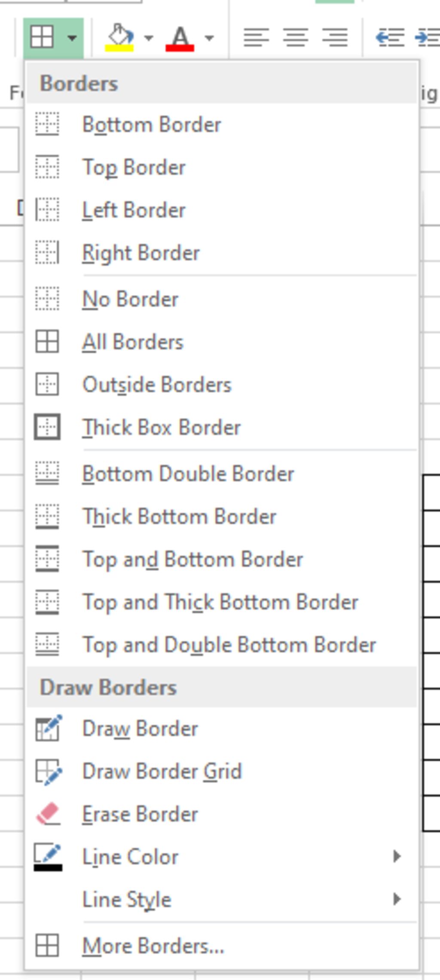Click the Erase Border eraser icon
Viewport: 440px width, 980px height.
click(x=48, y=814)
